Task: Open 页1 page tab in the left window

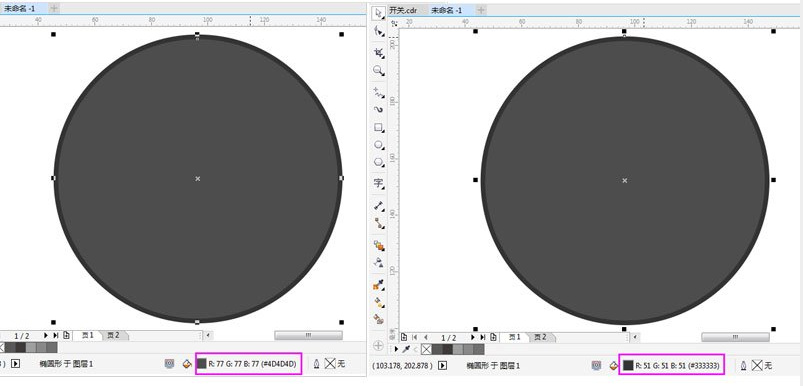Action: [88, 335]
